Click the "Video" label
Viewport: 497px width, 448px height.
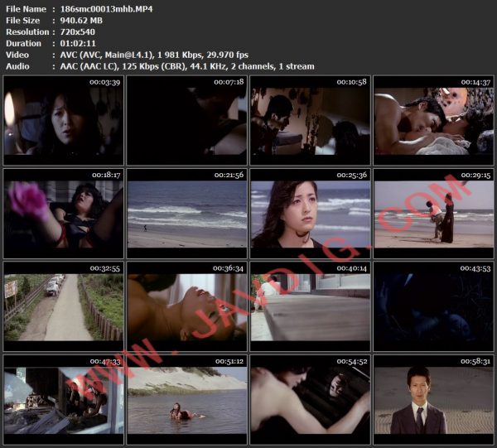[17, 55]
